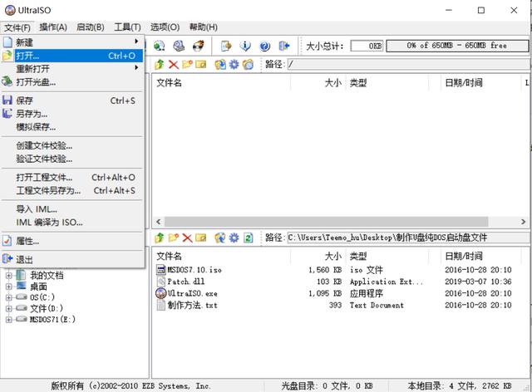Select 工程文件另存为... menu entry
The image size is (532, 392).
point(72,190)
